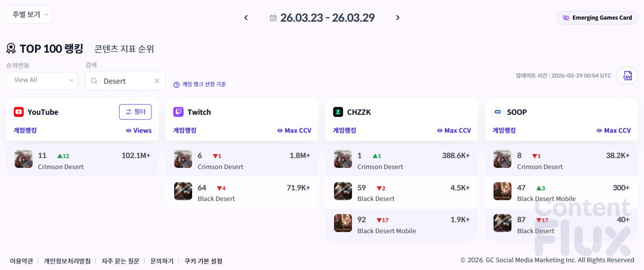644x270 pixels.
Task: Open the YouTube 필터 filter options
Action: (135, 112)
